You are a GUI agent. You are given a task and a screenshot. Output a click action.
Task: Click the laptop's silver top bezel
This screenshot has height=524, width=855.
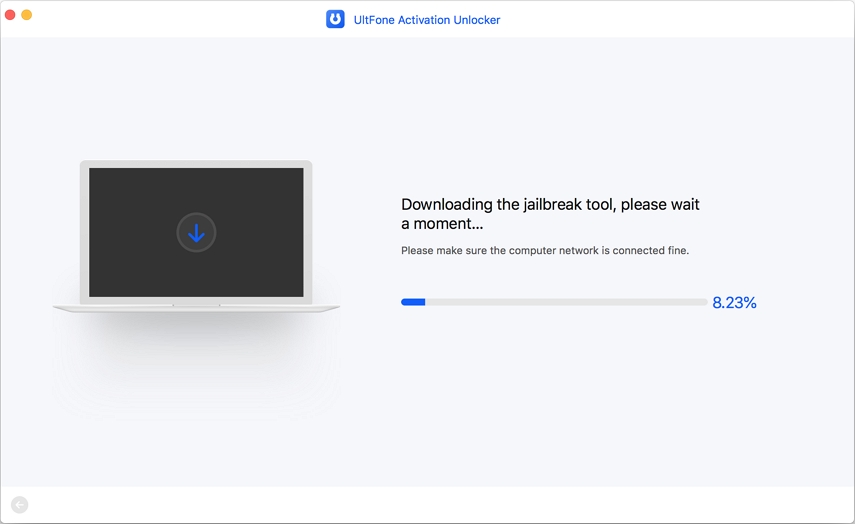[x=196, y=164]
